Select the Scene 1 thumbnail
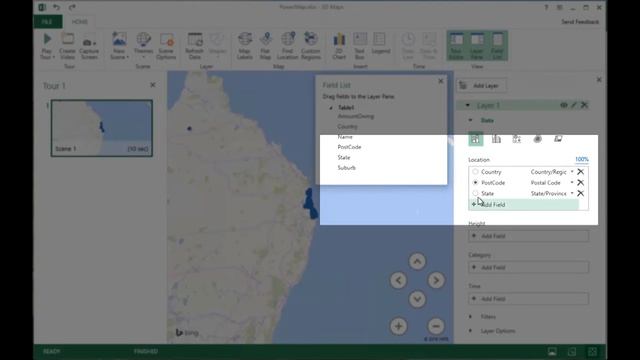The width and height of the screenshot is (640, 360). (102, 128)
